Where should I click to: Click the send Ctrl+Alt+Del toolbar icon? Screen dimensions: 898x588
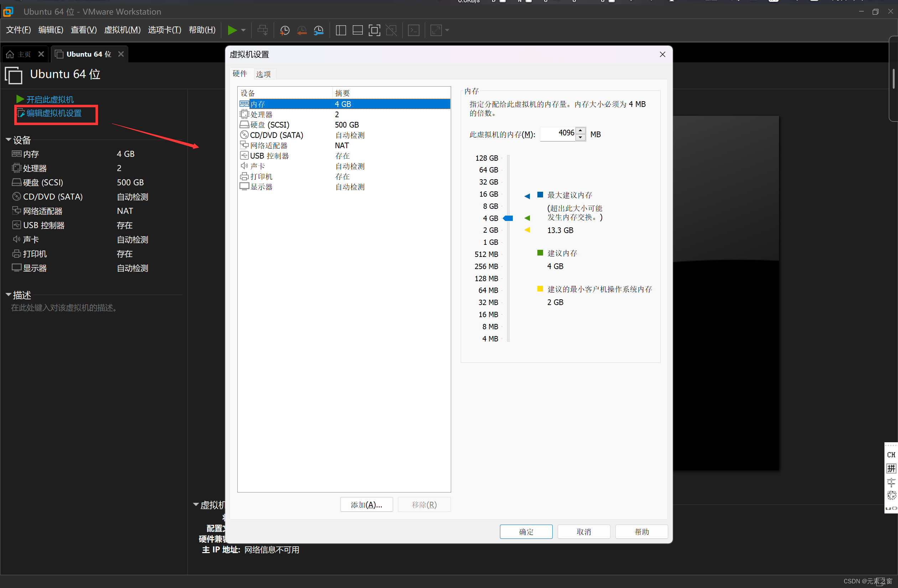click(263, 30)
